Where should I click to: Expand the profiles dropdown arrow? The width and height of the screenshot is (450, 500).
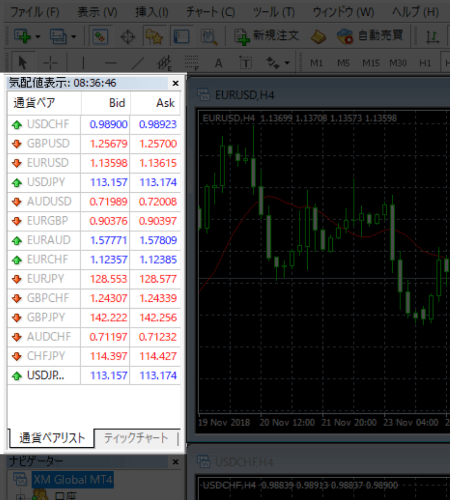point(73,36)
